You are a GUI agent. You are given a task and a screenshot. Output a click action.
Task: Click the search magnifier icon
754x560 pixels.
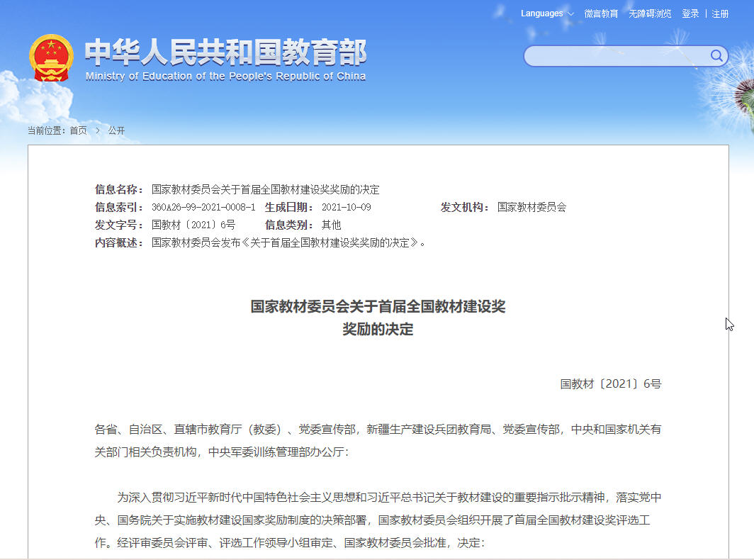716,56
